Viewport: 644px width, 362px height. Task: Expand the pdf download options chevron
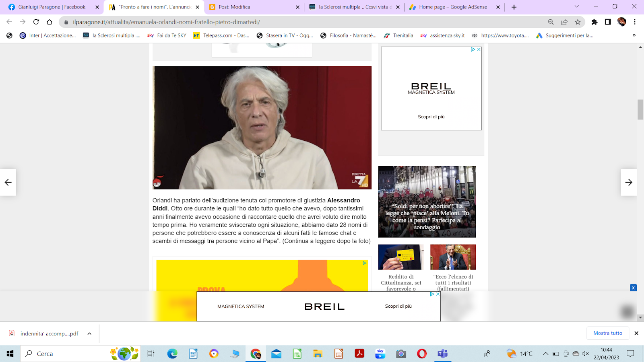(x=89, y=333)
